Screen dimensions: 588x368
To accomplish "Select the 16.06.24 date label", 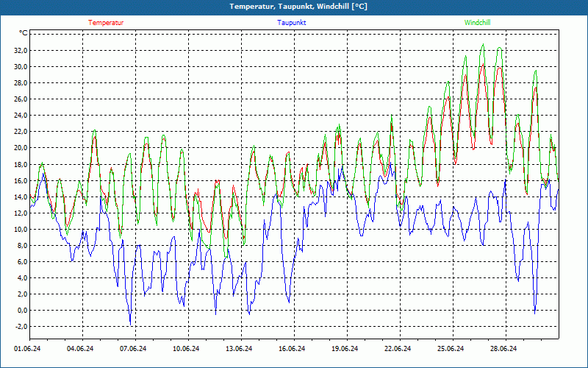I will 292,349.
